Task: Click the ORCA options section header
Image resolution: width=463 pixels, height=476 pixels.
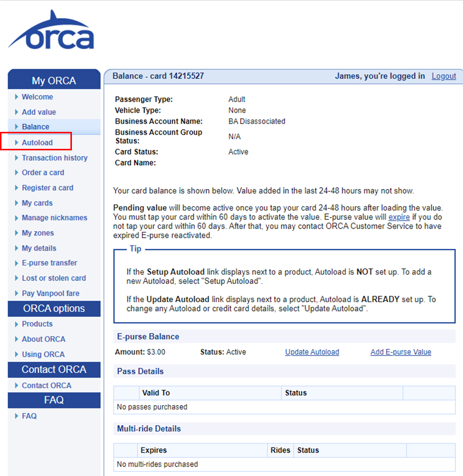Action: [x=54, y=309]
